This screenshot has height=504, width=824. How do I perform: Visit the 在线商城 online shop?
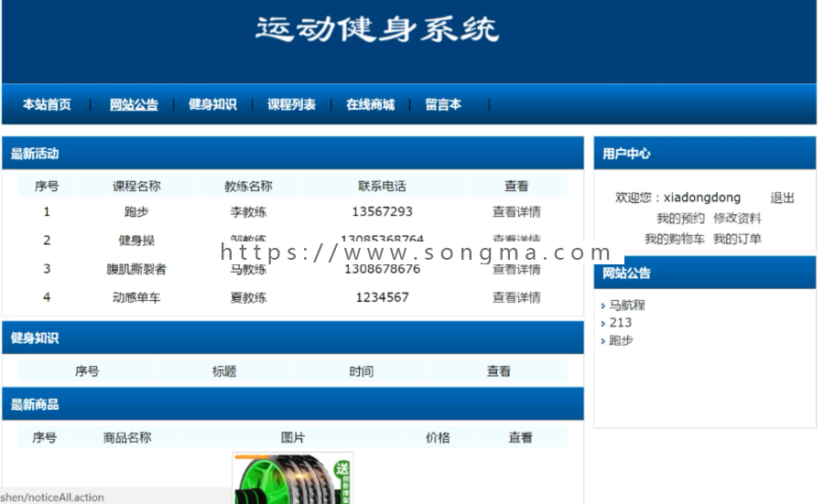point(371,104)
